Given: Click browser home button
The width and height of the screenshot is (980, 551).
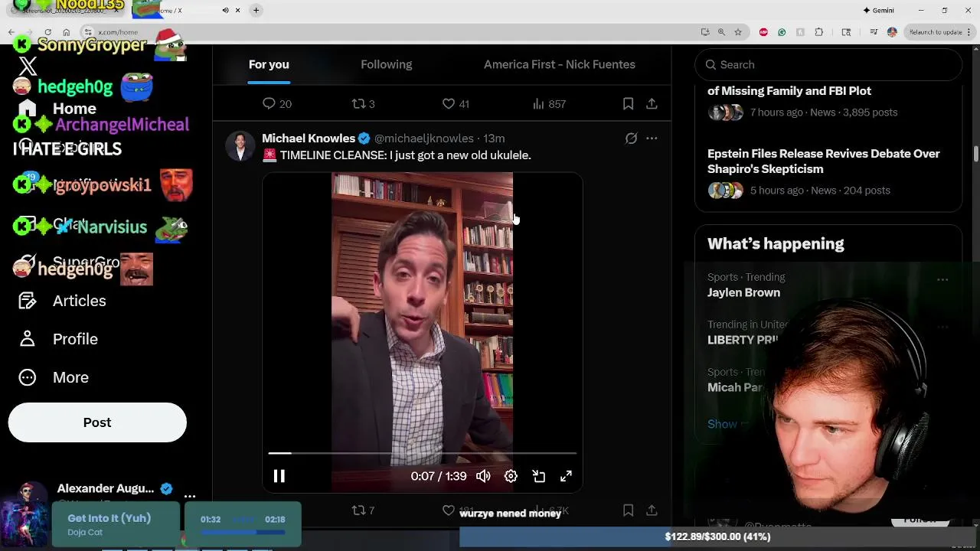Looking at the screenshot, I should pos(67,32).
